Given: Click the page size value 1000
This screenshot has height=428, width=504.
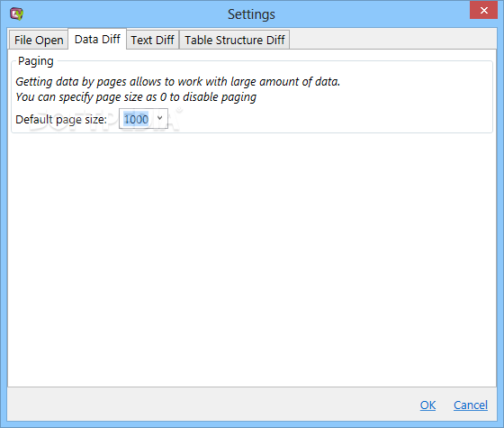Looking at the screenshot, I should pyautogui.click(x=136, y=119).
